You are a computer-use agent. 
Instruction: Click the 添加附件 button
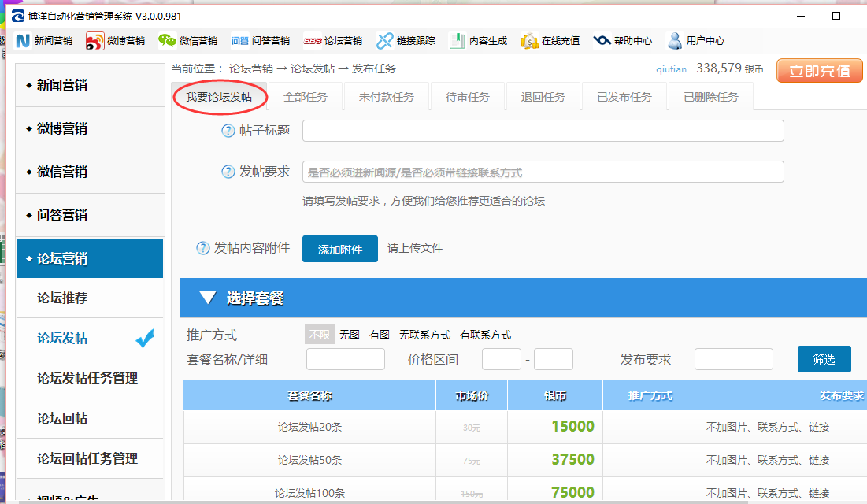coord(339,249)
